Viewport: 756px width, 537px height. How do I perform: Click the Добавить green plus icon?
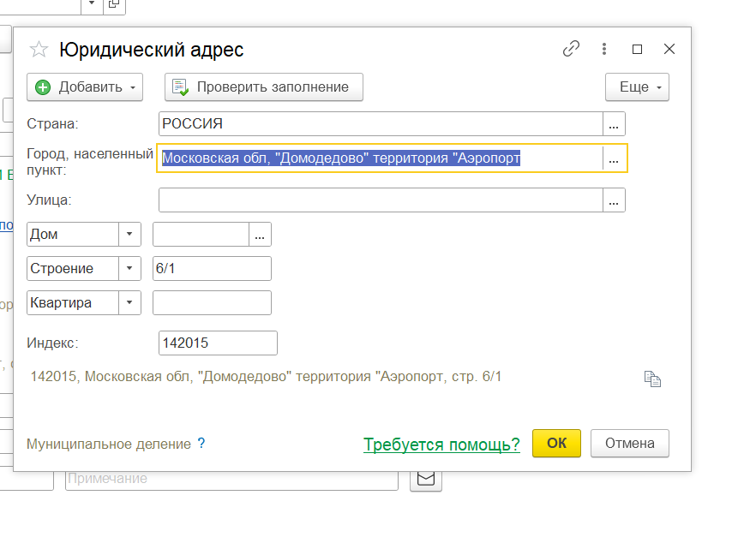click(43, 87)
